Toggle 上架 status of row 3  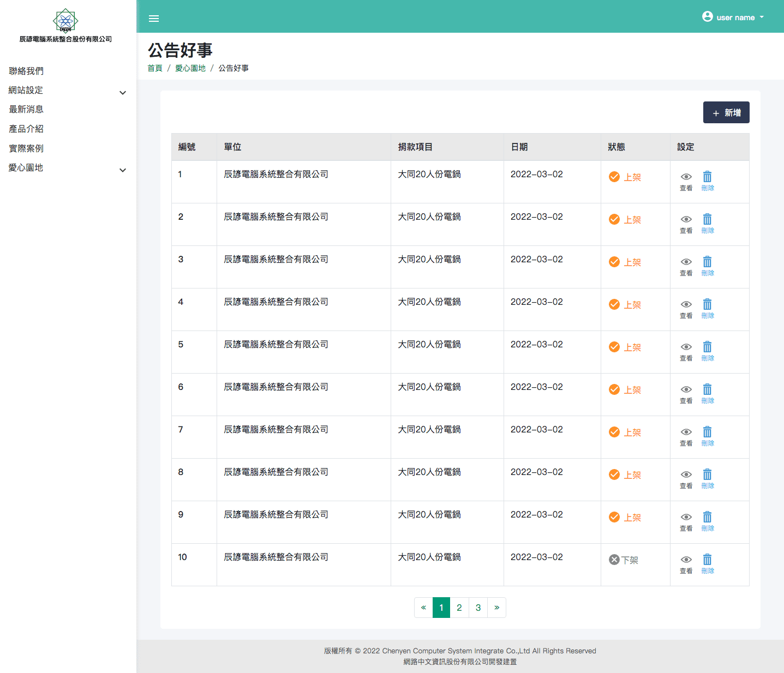click(625, 262)
